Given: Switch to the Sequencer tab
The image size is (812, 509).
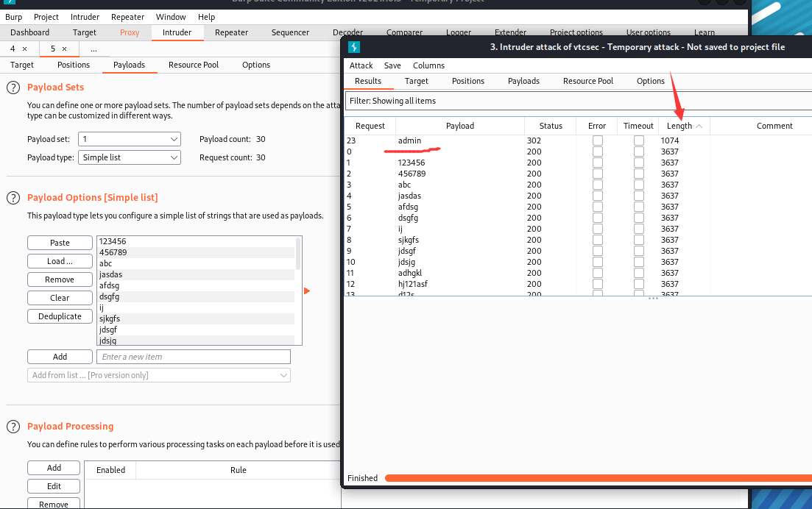Looking at the screenshot, I should click(x=290, y=32).
